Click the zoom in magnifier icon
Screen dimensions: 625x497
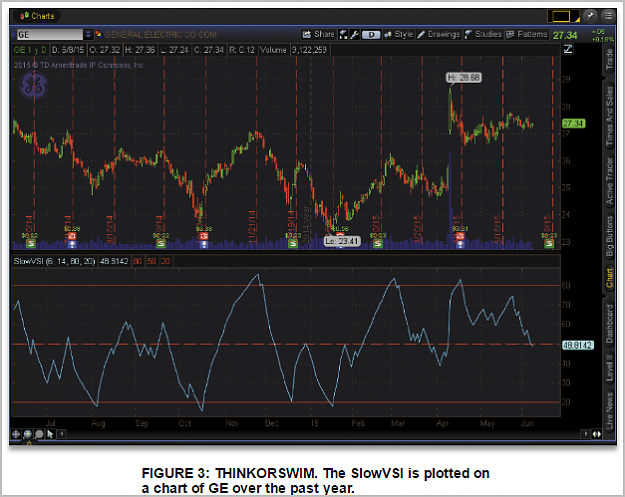tap(28, 434)
